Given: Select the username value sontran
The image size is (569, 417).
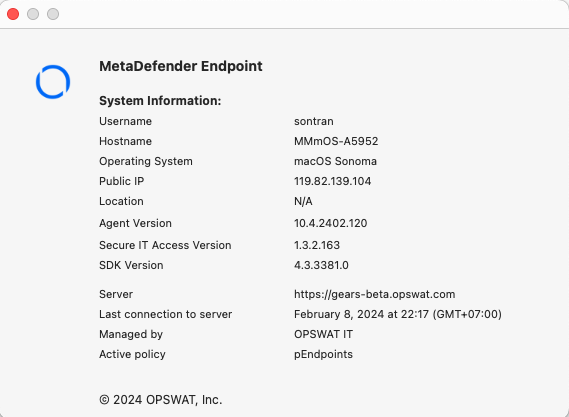Looking at the screenshot, I should point(314,121).
